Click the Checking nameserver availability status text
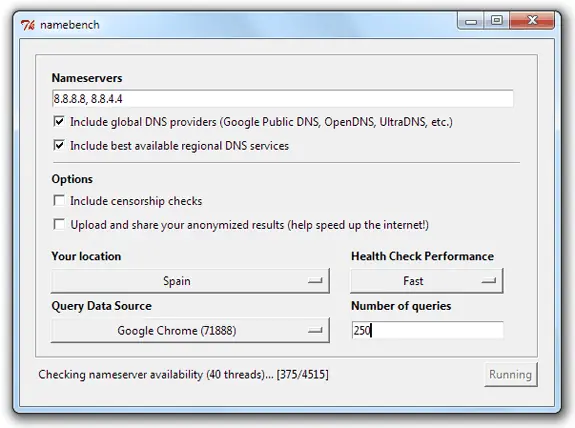Image resolution: width=575 pixels, height=428 pixels. [x=183, y=374]
